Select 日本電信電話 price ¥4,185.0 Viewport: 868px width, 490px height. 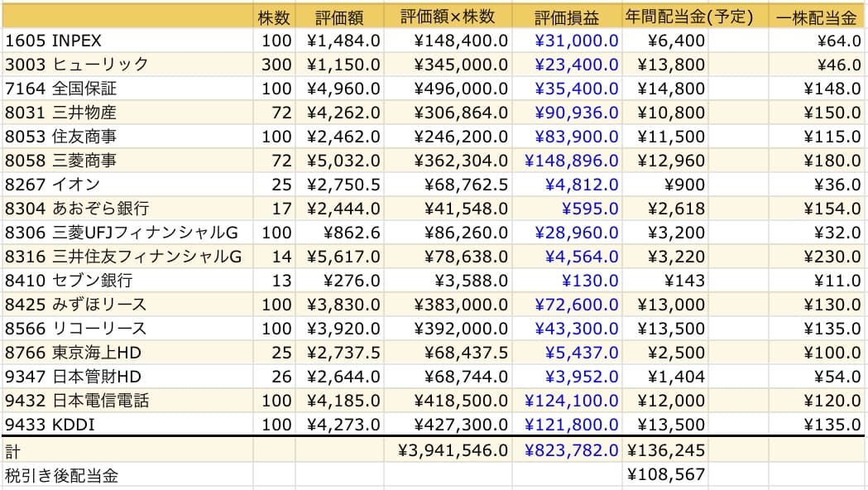tap(339, 401)
